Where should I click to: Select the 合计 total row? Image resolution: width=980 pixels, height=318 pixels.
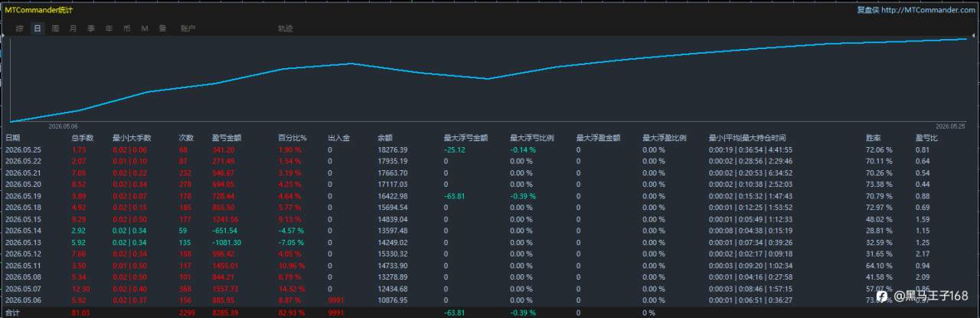coord(490,313)
